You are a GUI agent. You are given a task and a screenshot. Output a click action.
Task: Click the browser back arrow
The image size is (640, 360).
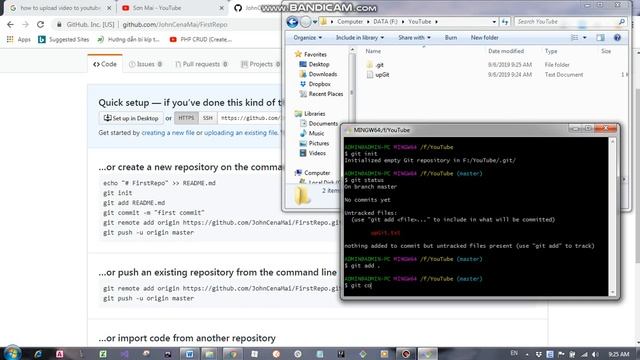point(10,24)
